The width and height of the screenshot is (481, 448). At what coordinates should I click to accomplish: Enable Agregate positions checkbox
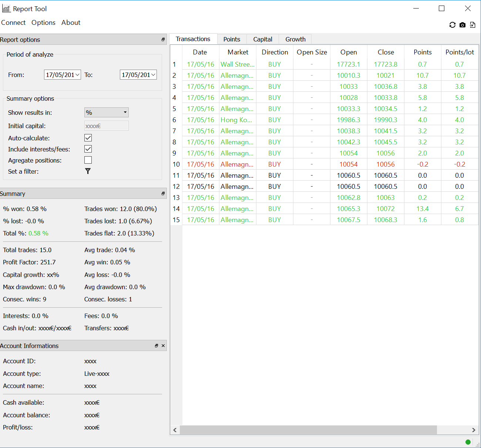point(88,160)
